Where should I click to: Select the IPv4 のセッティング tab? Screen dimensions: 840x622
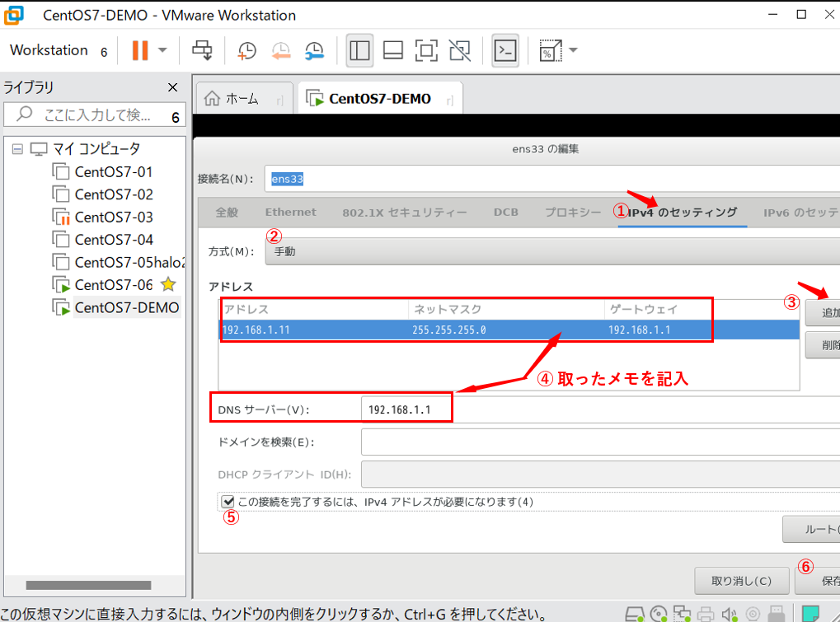click(682, 213)
